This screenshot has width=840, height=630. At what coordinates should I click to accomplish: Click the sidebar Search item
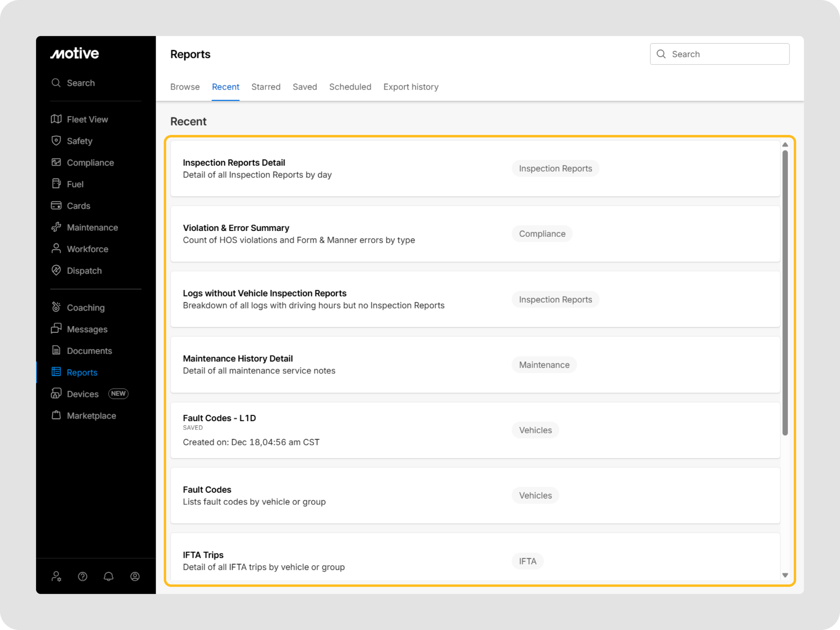(81, 83)
